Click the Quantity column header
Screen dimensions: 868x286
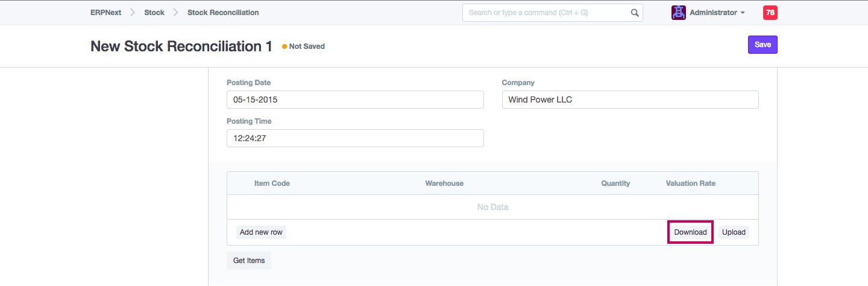pos(615,183)
